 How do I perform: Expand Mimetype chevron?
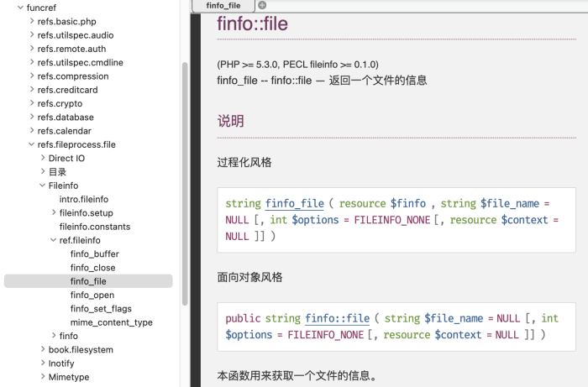(43, 377)
